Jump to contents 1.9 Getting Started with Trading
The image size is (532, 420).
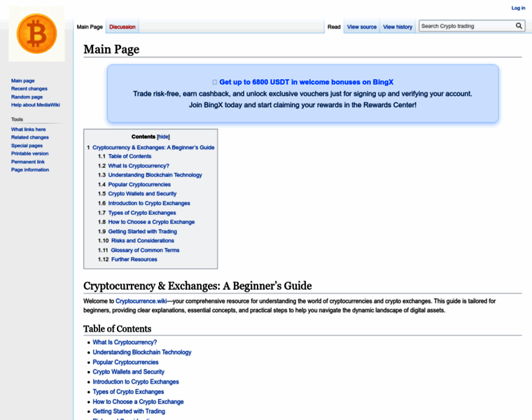point(143,232)
